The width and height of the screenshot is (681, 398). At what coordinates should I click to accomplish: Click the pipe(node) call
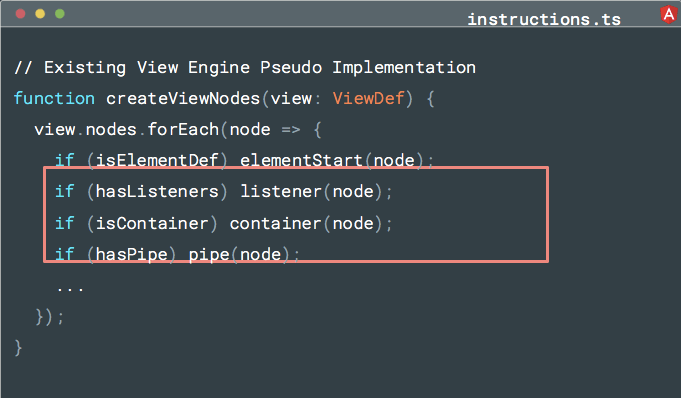pos(239,255)
